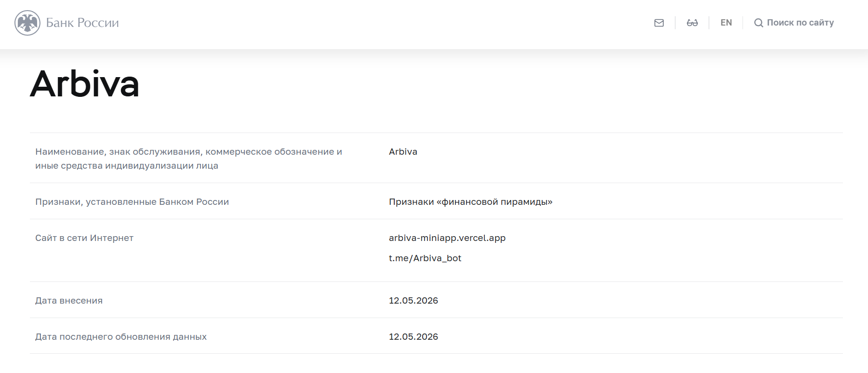Click the Дата внесения label

point(69,301)
